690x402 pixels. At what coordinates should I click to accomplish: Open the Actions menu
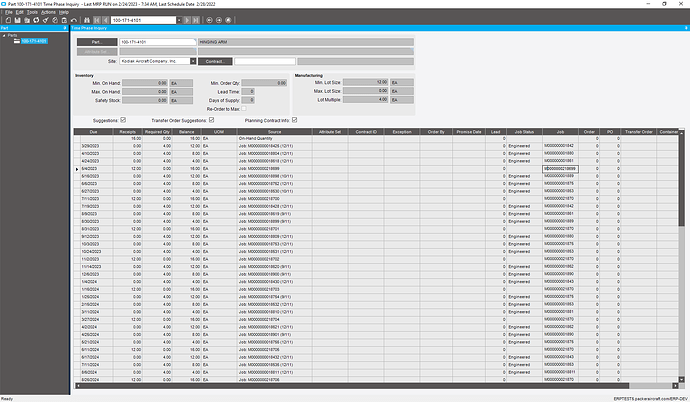coord(48,12)
